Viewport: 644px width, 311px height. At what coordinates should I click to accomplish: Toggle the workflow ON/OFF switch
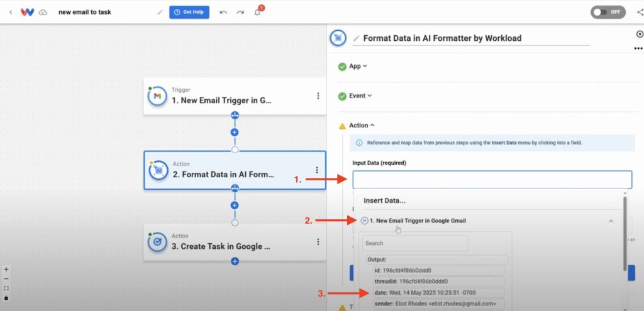coord(608,12)
